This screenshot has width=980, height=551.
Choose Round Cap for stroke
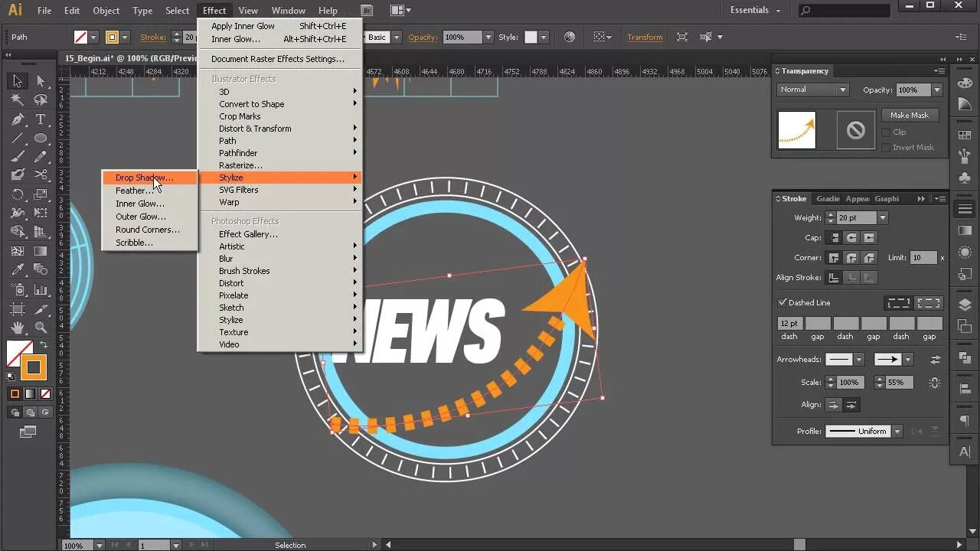pyautogui.click(x=851, y=238)
